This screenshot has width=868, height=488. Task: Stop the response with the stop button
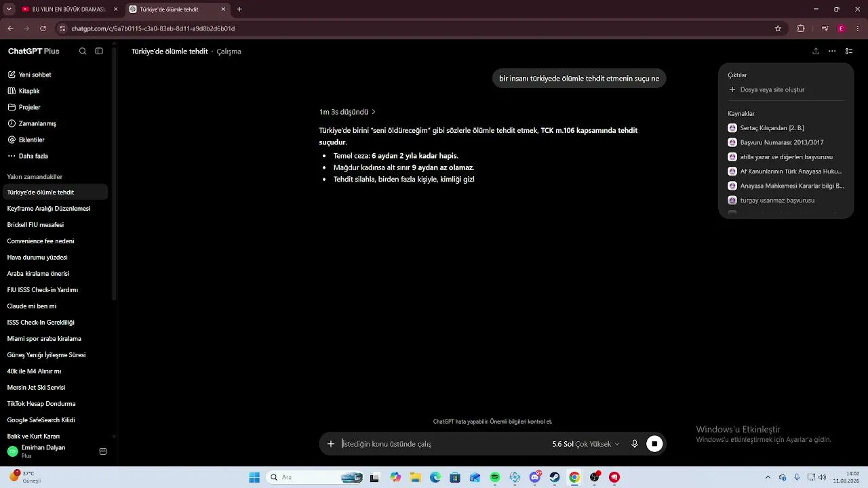click(x=654, y=444)
